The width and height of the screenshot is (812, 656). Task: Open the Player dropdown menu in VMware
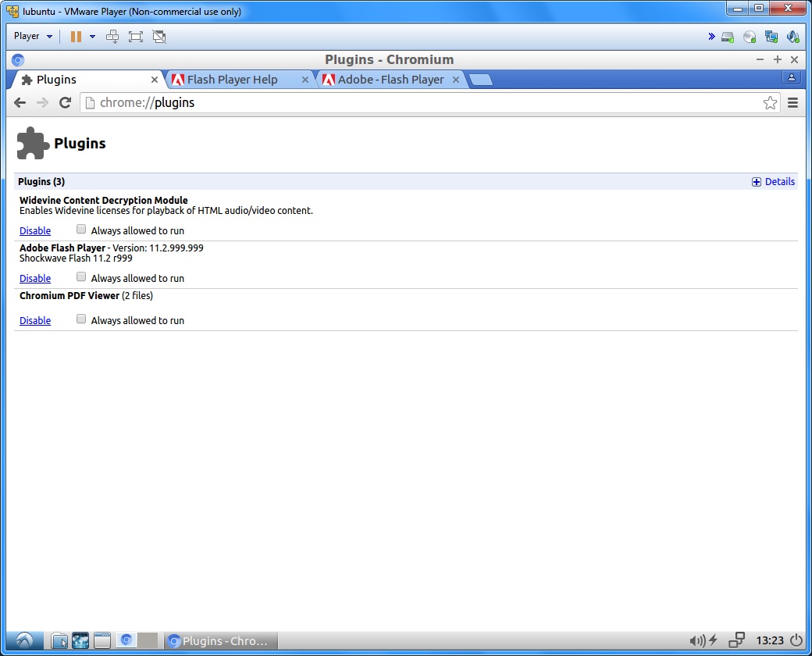tap(33, 36)
